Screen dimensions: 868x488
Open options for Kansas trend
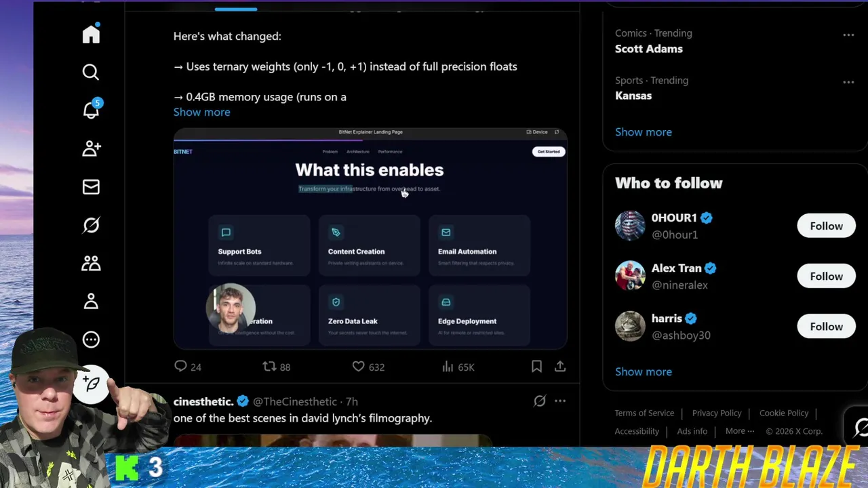click(848, 82)
